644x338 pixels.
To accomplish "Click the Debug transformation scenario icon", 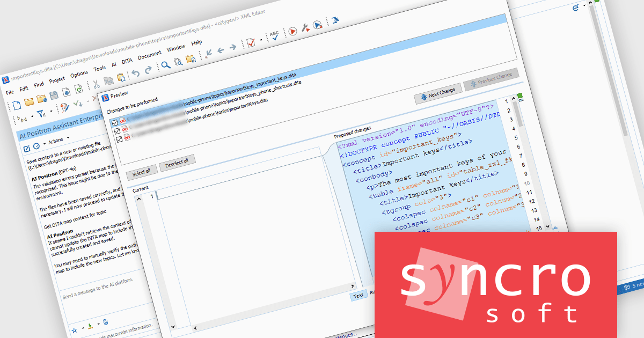I will [317, 24].
